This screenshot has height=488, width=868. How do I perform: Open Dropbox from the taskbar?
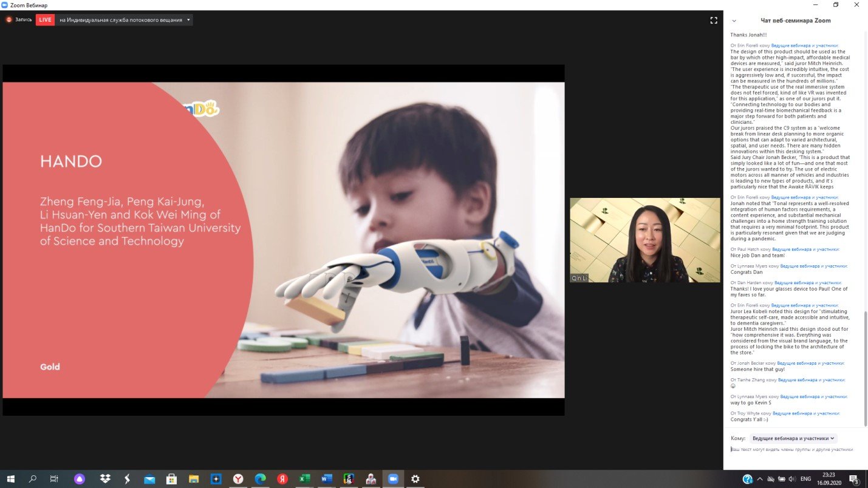pos(105,479)
